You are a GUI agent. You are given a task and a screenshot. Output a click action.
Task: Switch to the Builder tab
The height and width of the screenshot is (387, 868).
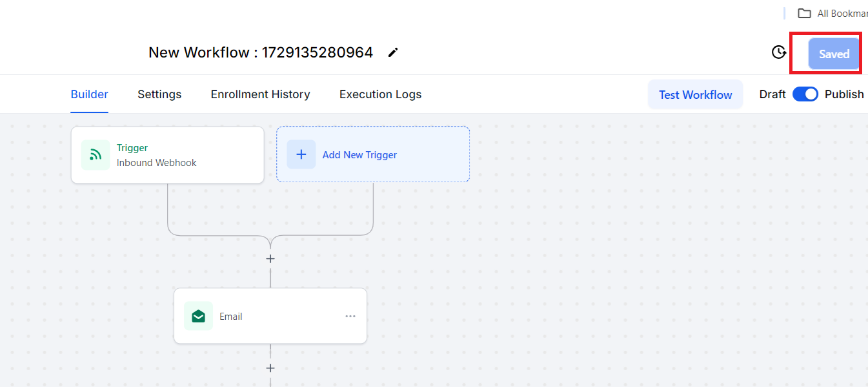pos(89,94)
